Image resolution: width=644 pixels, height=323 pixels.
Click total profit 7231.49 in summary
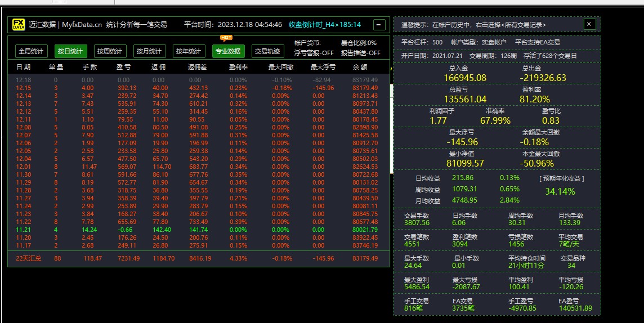coord(128,258)
